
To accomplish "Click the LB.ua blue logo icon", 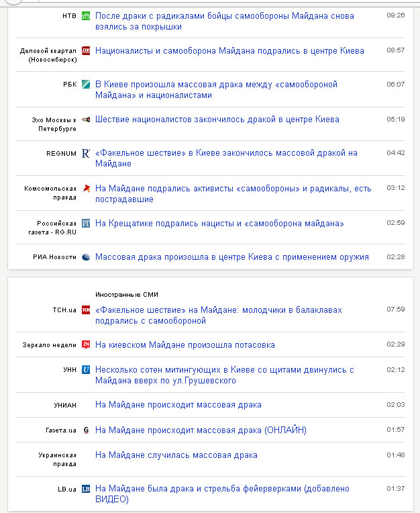I will click(x=86, y=489).
